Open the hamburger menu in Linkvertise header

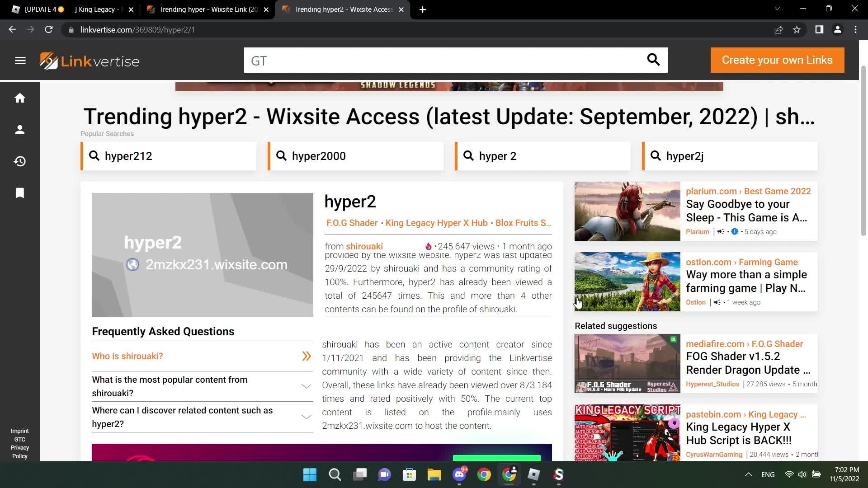[20, 61]
